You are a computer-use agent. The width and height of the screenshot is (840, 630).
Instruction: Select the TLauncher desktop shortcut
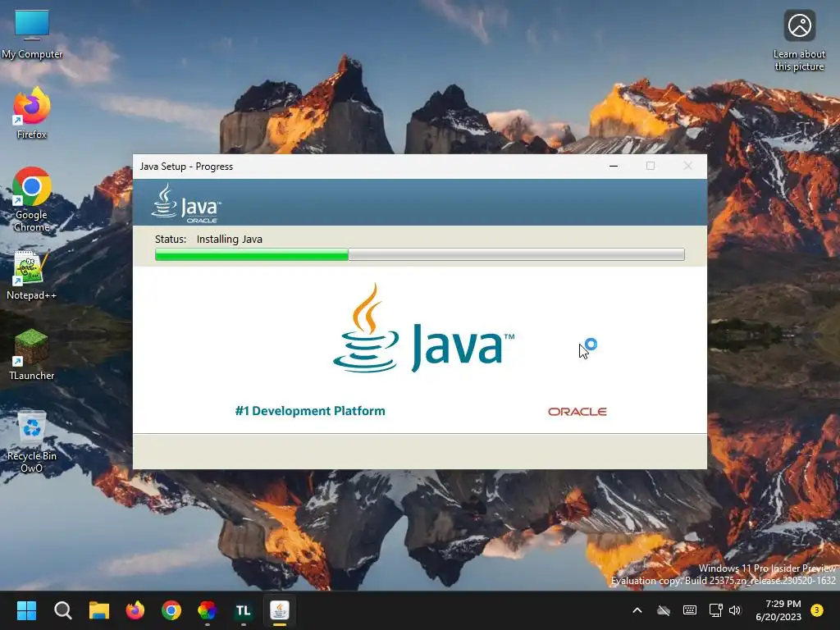(x=32, y=354)
